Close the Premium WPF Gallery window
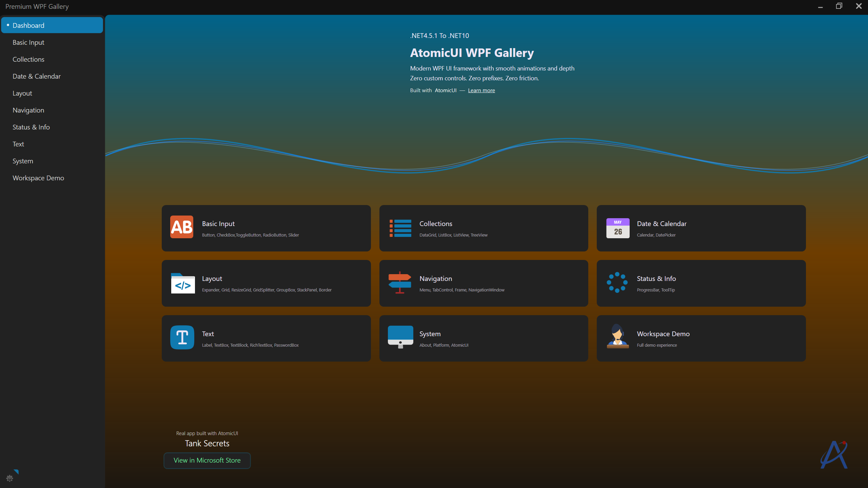This screenshot has height=488, width=868. [x=859, y=6]
